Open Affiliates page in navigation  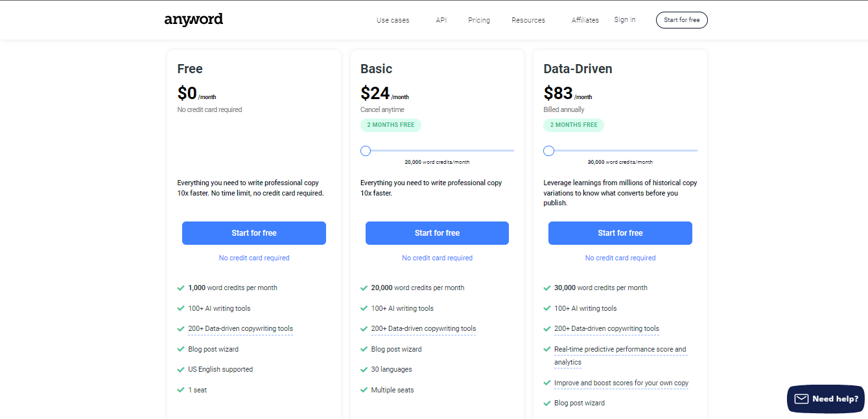coord(585,20)
